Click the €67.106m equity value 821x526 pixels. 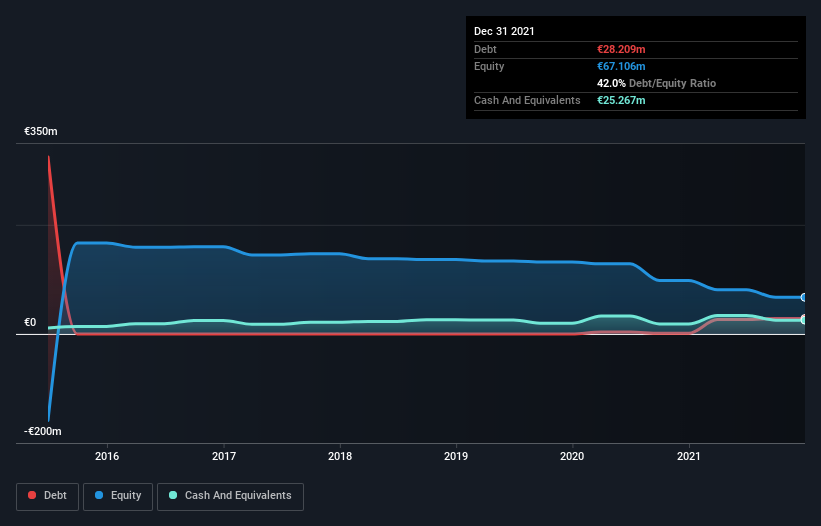[621, 66]
